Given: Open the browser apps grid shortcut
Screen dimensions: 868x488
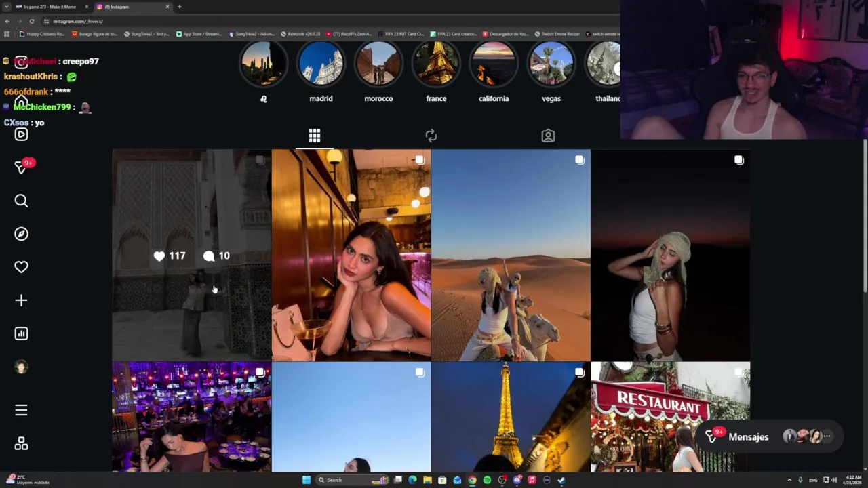Looking at the screenshot, I should coord(7,33).
